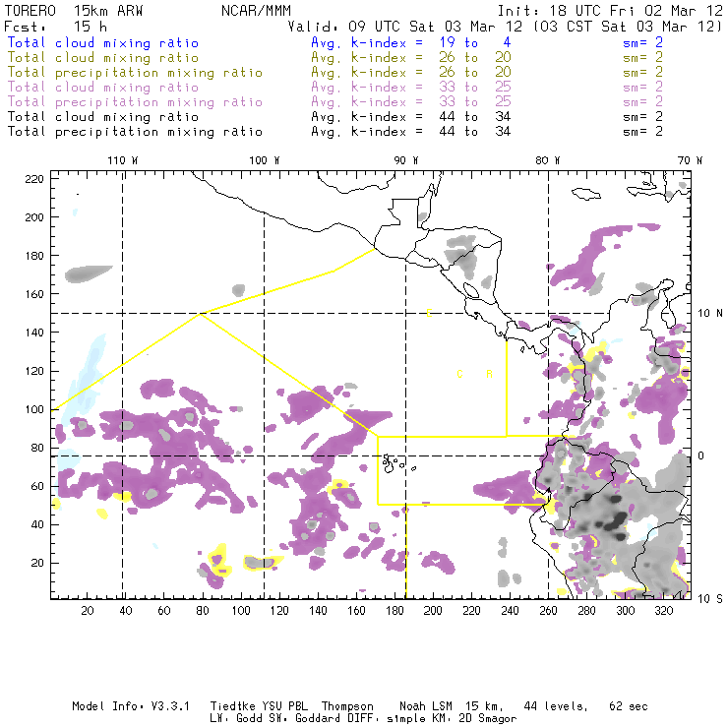The height and width of the screenshot is (728, 728).
Task: Click the "Tiedtke" scheme name
Action: point(232,706)
